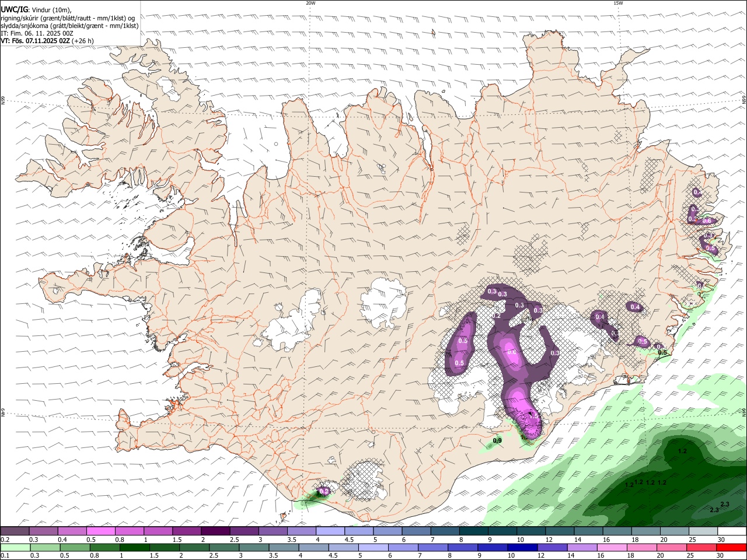
Task: Click the '15W' longitude label
Action: (618, 3)
